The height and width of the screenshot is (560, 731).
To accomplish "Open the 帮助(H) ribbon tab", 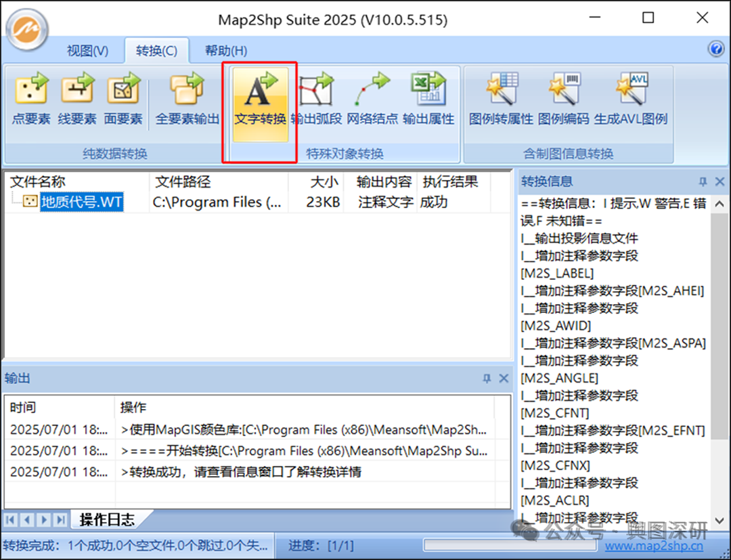I will (226, 50).
